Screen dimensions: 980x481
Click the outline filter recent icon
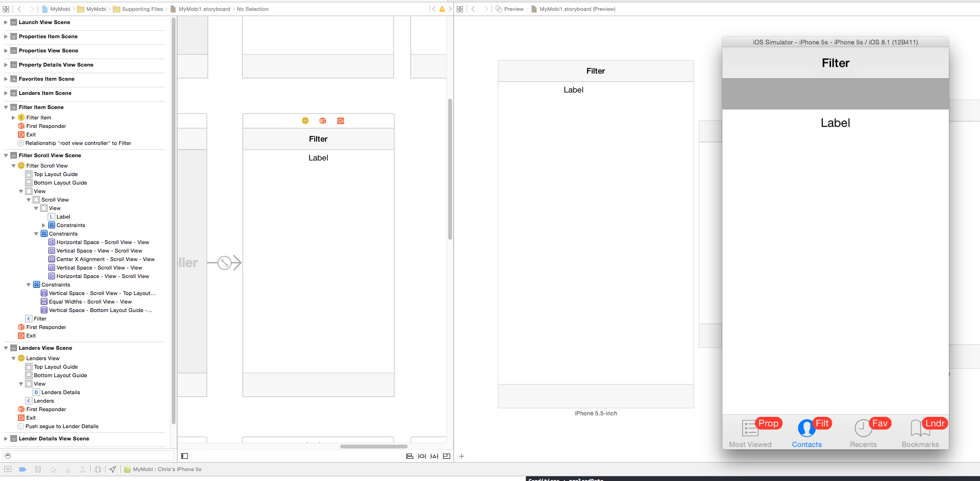[x=8, y=456]
